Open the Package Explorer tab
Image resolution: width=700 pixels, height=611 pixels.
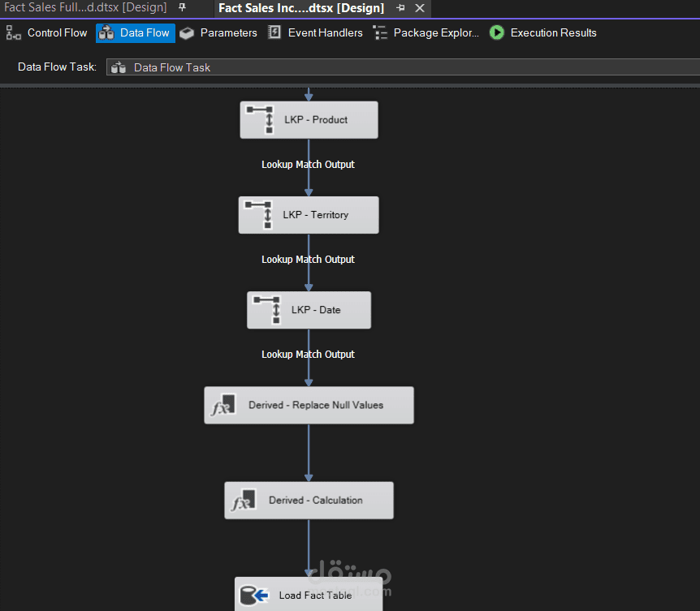click(426, 33)
